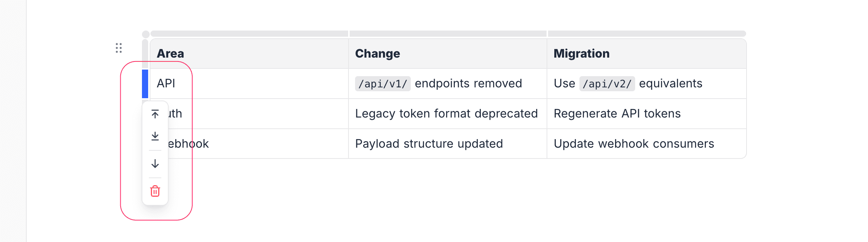Click the insert row above icon
Screen dimensions: 868x242
(x=155, y=114)
